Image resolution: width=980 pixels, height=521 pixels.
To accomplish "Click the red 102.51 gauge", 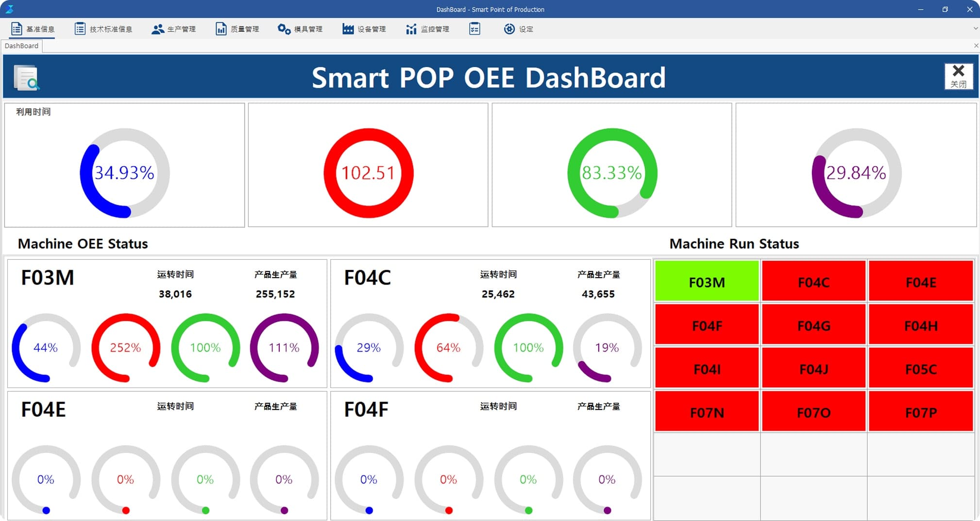I will pyautogui.click(x=368, y=172).
